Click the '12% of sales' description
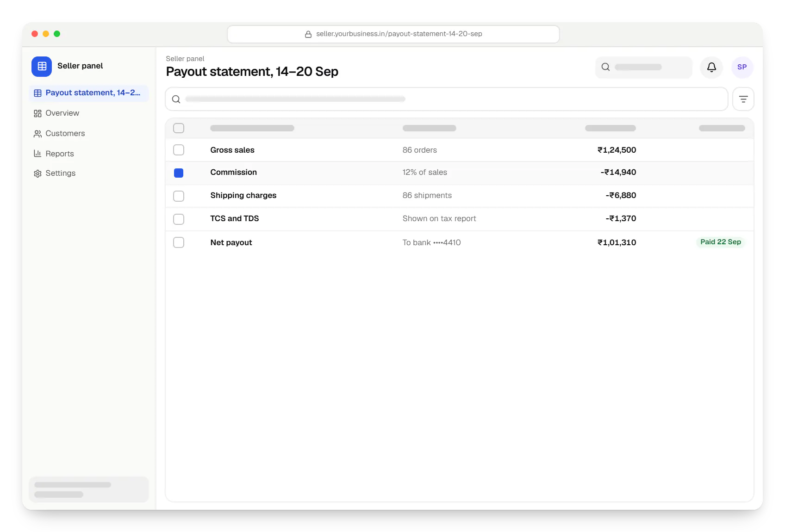Viewport: 785px width, 532px height. [424, 172]
